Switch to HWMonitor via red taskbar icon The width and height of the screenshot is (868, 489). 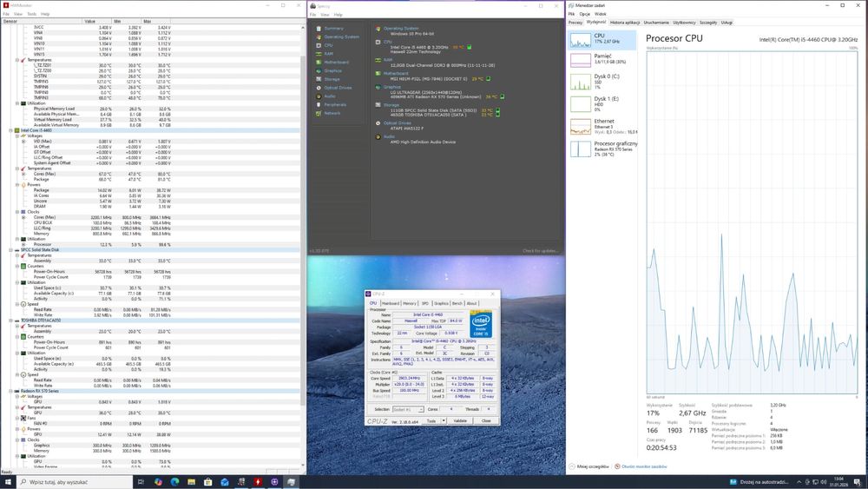click(x=258, y=482)
